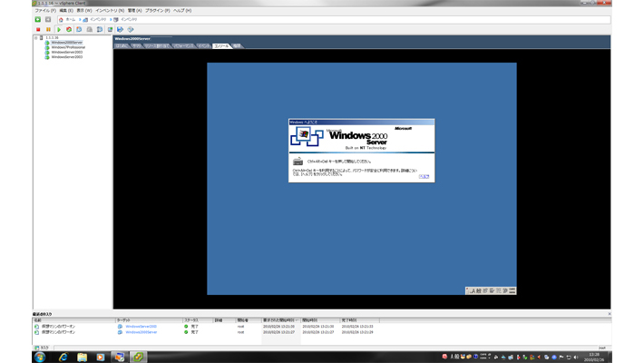This screenshot has height=363, width=644.
Task: Switch to the リソース割り当て tab
Action: click(x=157, y=46)
